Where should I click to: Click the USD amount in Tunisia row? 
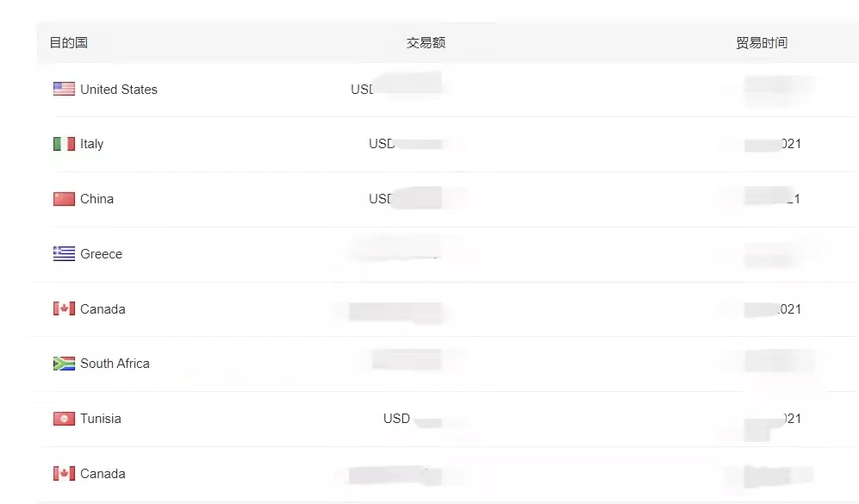397,419
